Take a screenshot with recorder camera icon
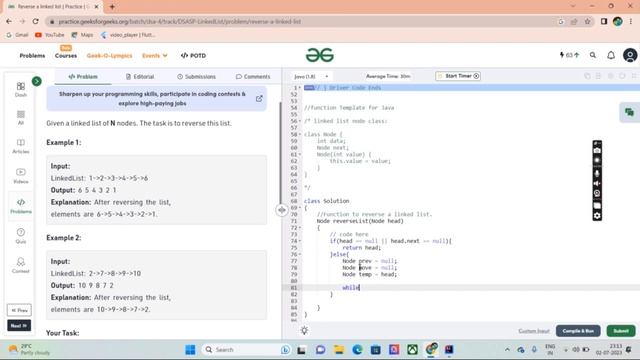The image size is (640, 360). [x=597, y=151]
